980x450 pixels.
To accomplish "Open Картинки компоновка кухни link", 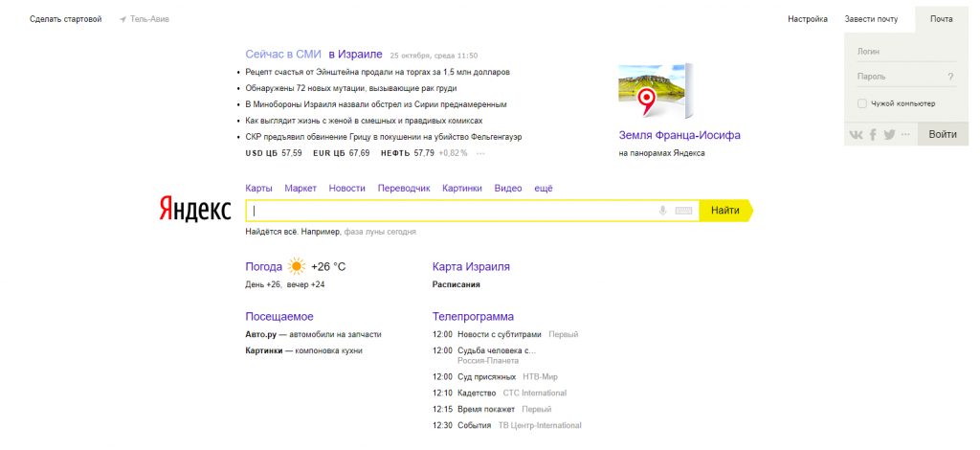I will [x=303, y=350].
